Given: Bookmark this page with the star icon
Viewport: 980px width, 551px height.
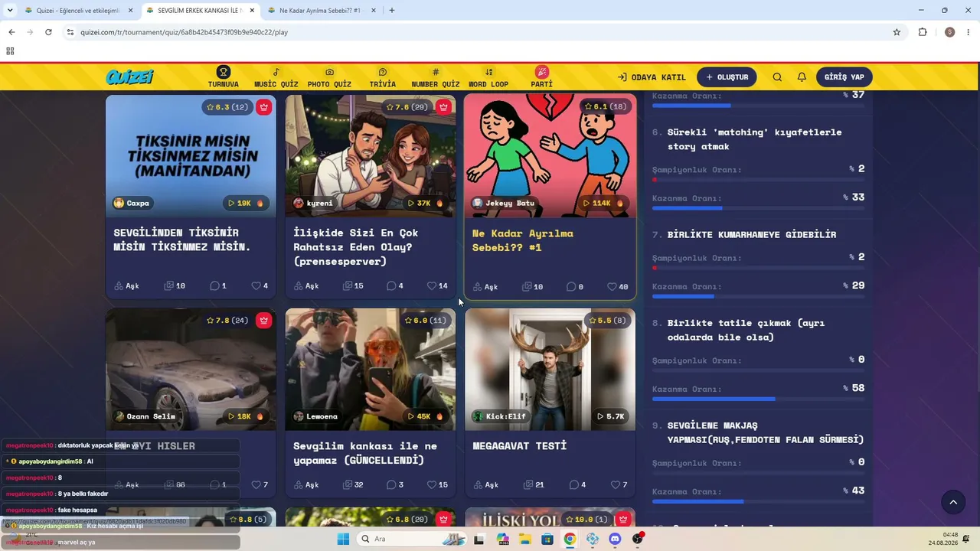Looking at the screenshot, I should tap(897, 32).
